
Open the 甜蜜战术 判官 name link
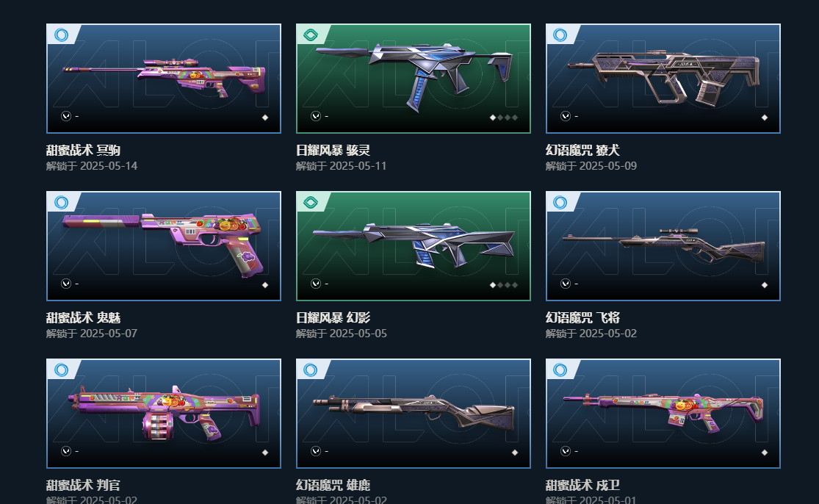pos(83,485)
